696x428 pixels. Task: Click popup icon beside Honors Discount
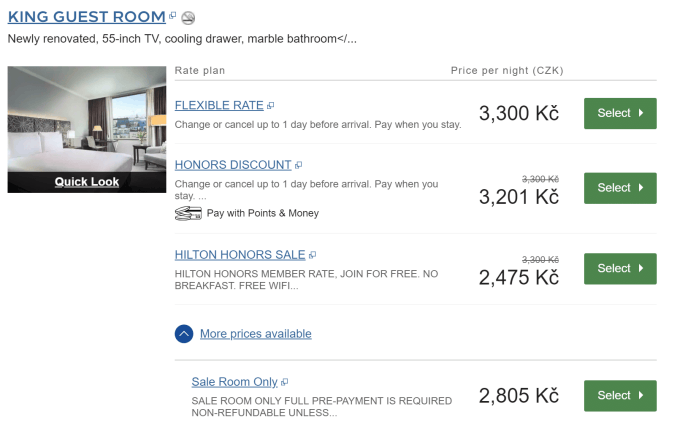tap(298, 165)
